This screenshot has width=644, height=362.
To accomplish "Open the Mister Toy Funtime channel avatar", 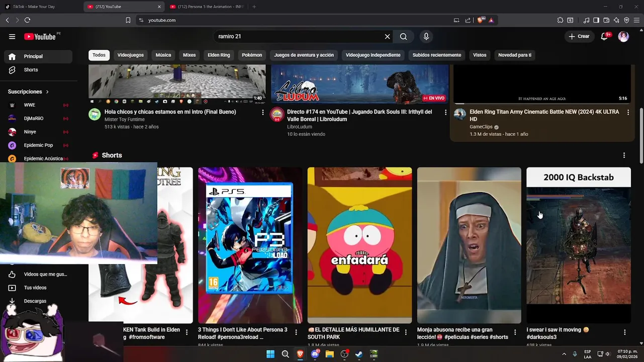I will point(95,114).
